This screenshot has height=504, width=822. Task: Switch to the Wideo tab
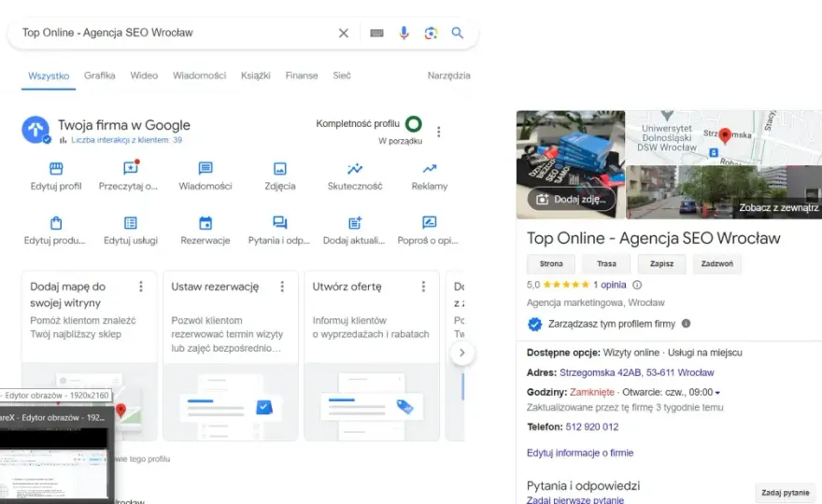pos(144,76)
